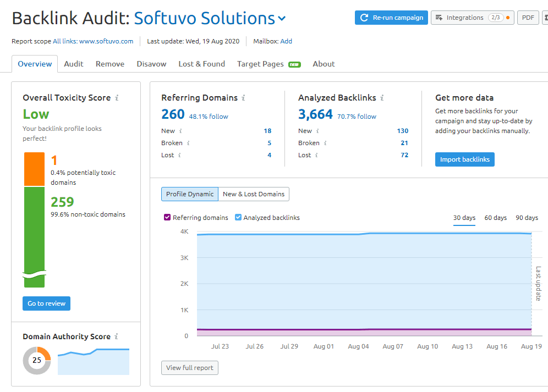Click the 4 lost referring domains count

(269, 155)
